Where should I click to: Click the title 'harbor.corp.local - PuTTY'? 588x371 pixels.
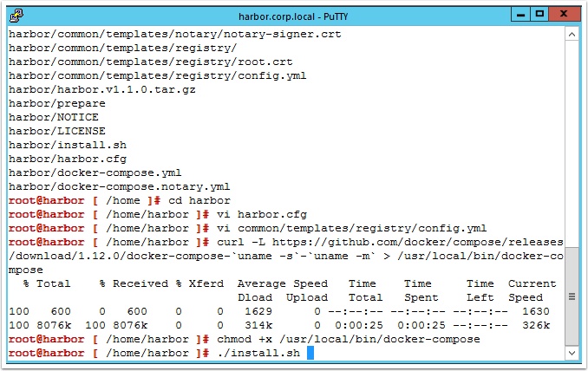293,16
